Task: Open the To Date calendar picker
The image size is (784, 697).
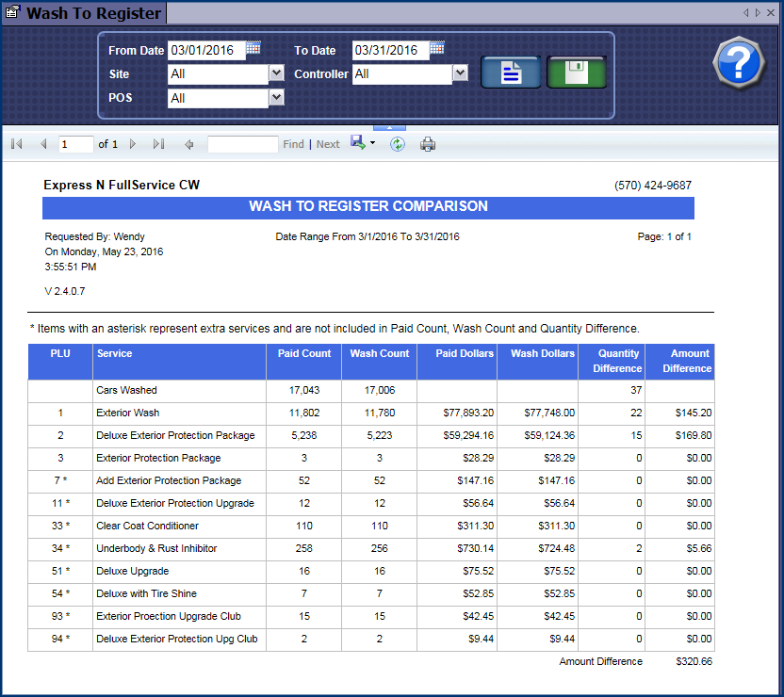Action: [x=436, y=49]
